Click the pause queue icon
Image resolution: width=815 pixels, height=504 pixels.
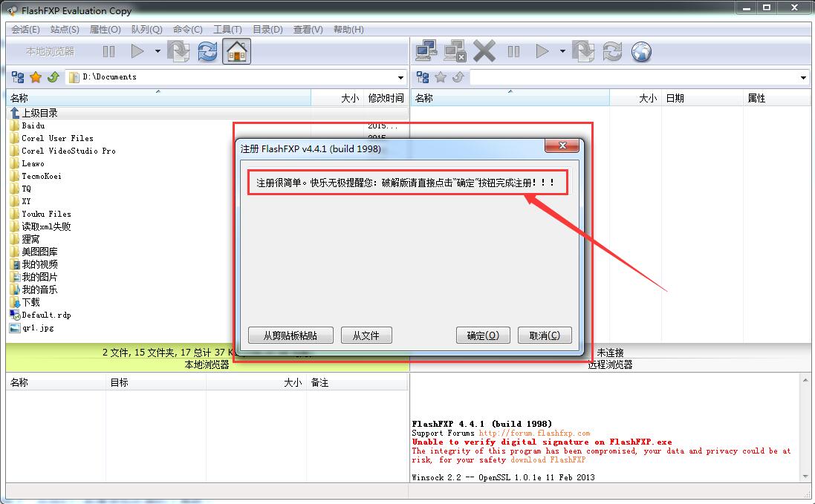[108, 51]
